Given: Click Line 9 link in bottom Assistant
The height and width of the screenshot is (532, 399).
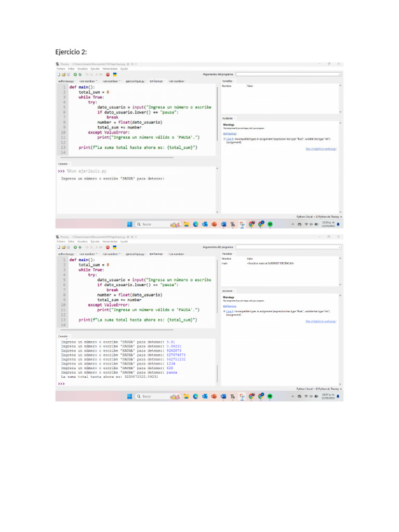Looking at the screenshot, I should (230, 311).
